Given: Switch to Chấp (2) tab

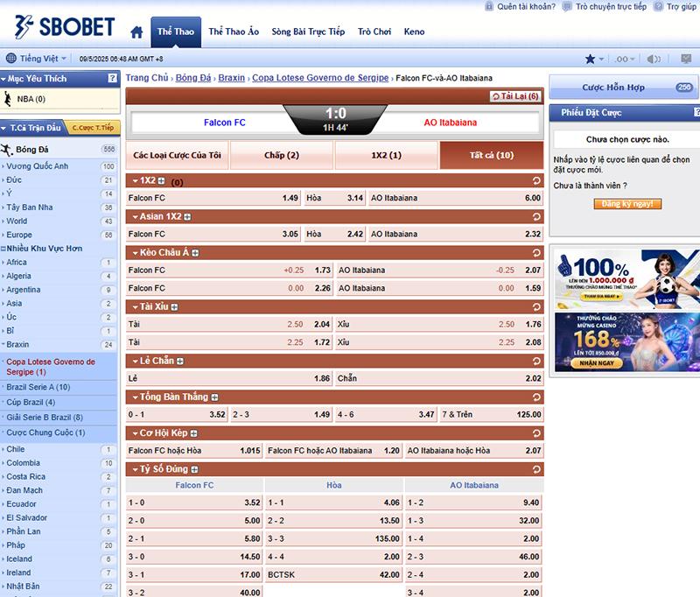Looking at the screenshot, I should tap(282, 155).
